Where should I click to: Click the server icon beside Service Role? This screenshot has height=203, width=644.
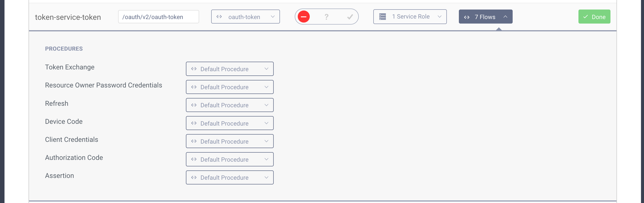coord(383,17)
